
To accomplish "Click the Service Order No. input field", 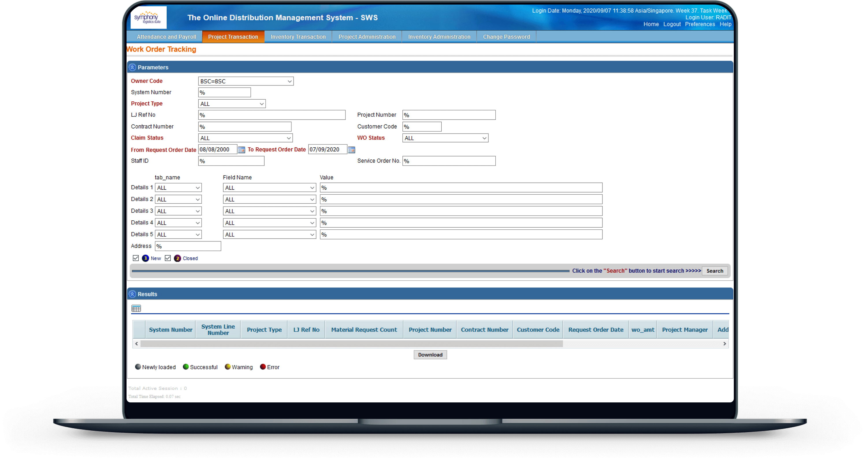I will (449, 161).
